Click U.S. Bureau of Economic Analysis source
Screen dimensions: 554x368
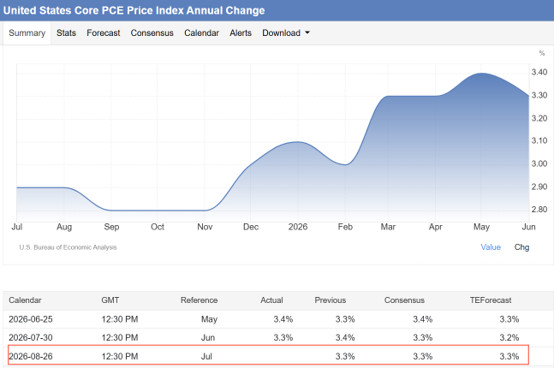point(68,247)
